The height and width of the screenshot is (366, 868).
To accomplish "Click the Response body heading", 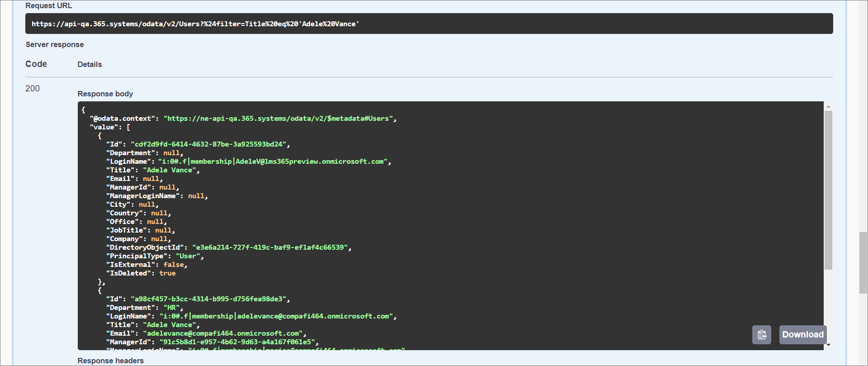I will point(105,94).
